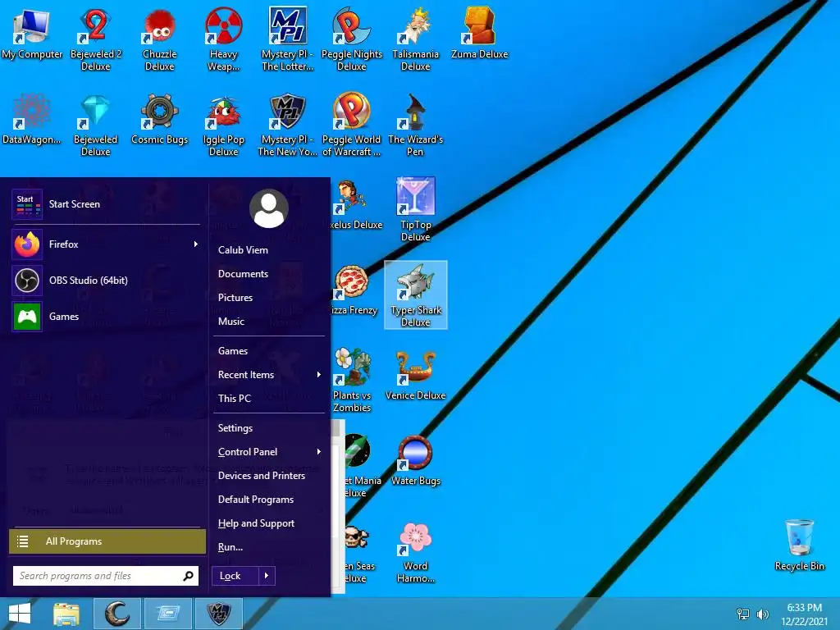
Task: Open the My Computer desktop shortcut
Action: 32,34
